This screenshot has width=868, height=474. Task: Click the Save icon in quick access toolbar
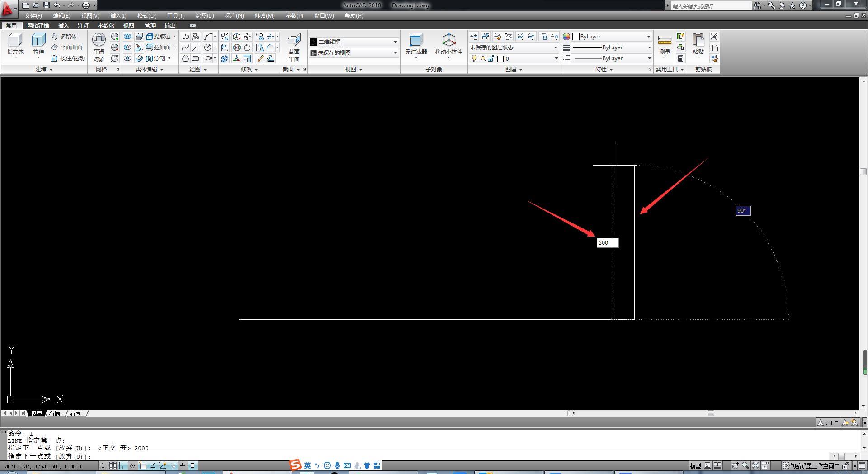pyautogui.click(x=46, y=5)
